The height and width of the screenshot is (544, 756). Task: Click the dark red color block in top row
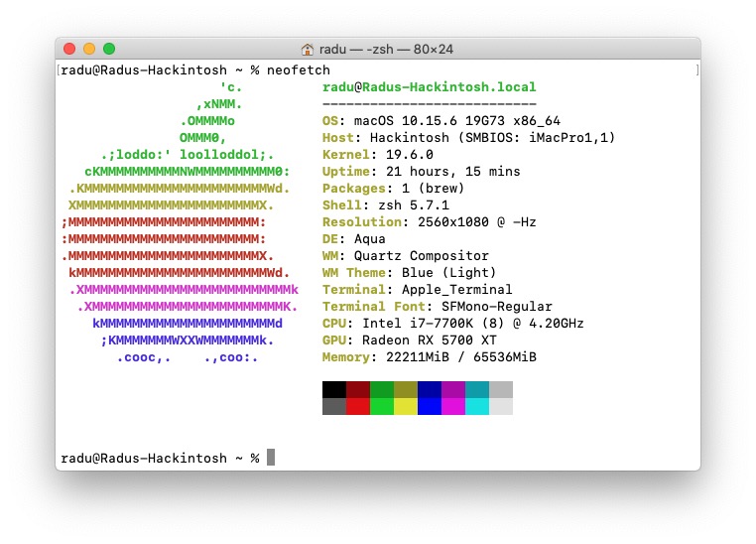tap(358, 390)
